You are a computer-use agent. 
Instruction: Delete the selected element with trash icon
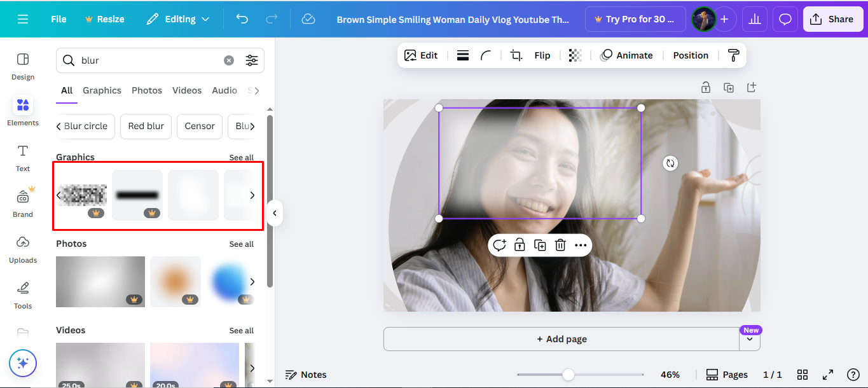tap(560, 245)
